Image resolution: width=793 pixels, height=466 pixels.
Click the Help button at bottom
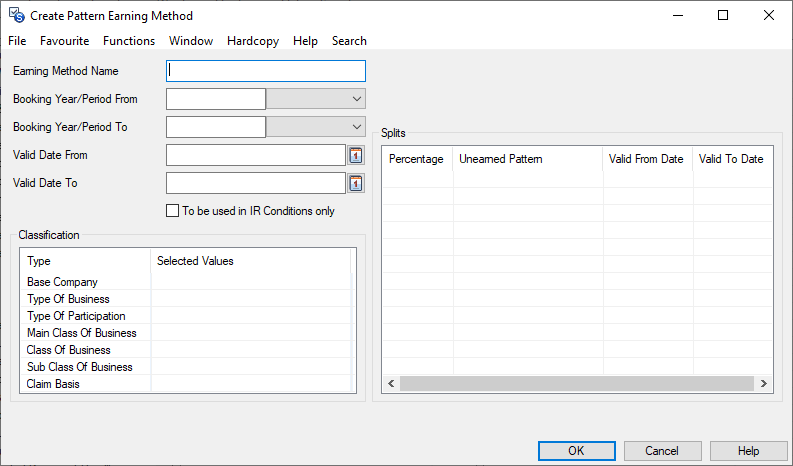coord(748,451)
